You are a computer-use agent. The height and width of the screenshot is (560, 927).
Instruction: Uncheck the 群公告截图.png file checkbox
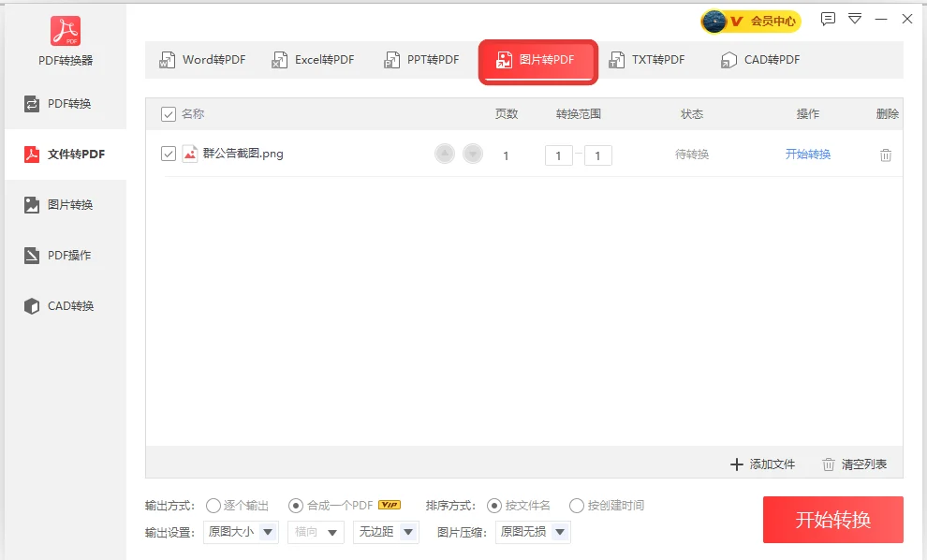(169, 154)
